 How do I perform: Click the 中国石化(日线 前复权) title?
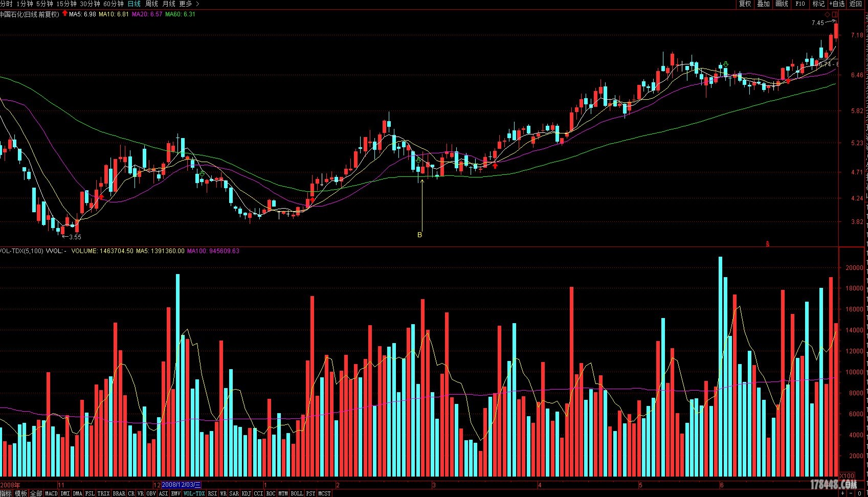click(x=30, y=14)
